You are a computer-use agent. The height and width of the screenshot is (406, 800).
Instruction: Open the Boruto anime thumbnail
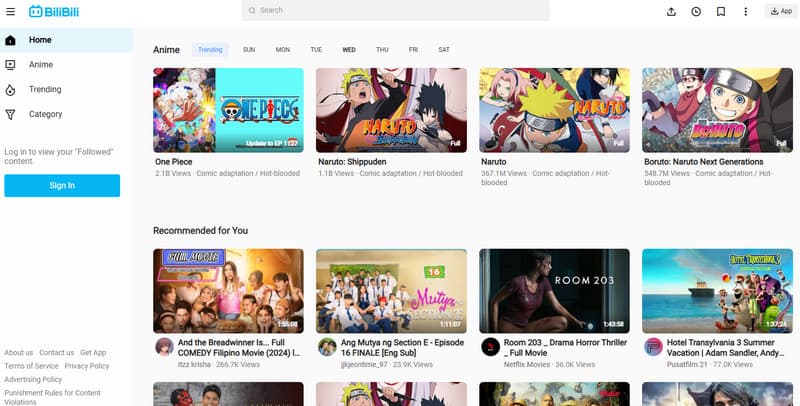[x=717, y=110]
